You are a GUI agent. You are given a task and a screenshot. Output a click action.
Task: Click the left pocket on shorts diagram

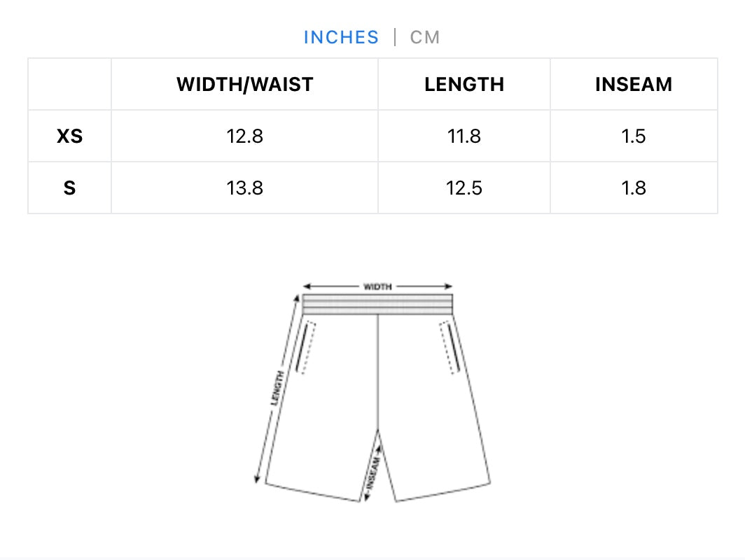tap(305, 346)
